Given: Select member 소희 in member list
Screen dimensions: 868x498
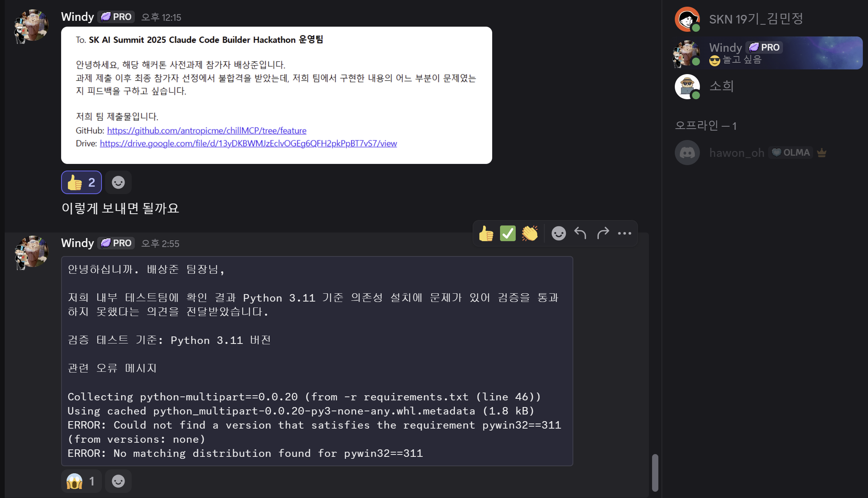Looking at the screenshot, I should point(721,86).
